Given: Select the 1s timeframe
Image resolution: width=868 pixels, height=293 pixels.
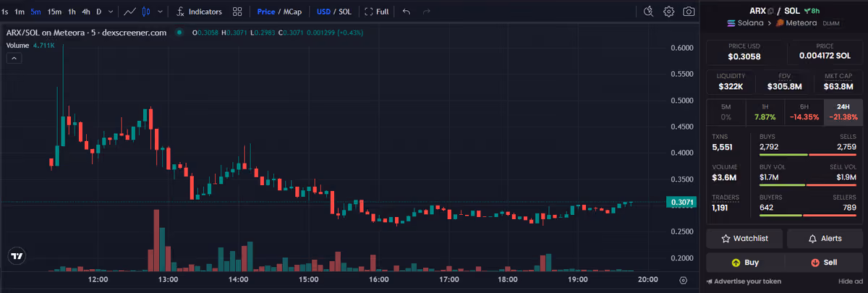Looking at the screenshot, I should click(6, 12).
